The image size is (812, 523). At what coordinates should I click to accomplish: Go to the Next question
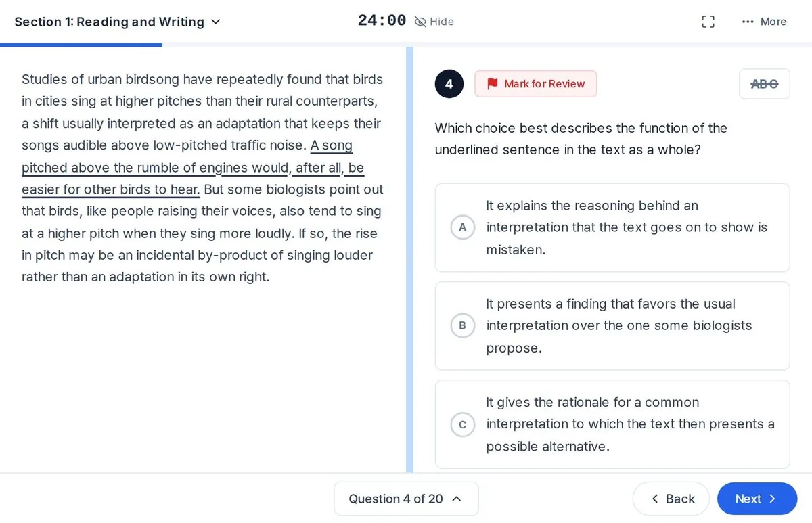tap(757, 499)
